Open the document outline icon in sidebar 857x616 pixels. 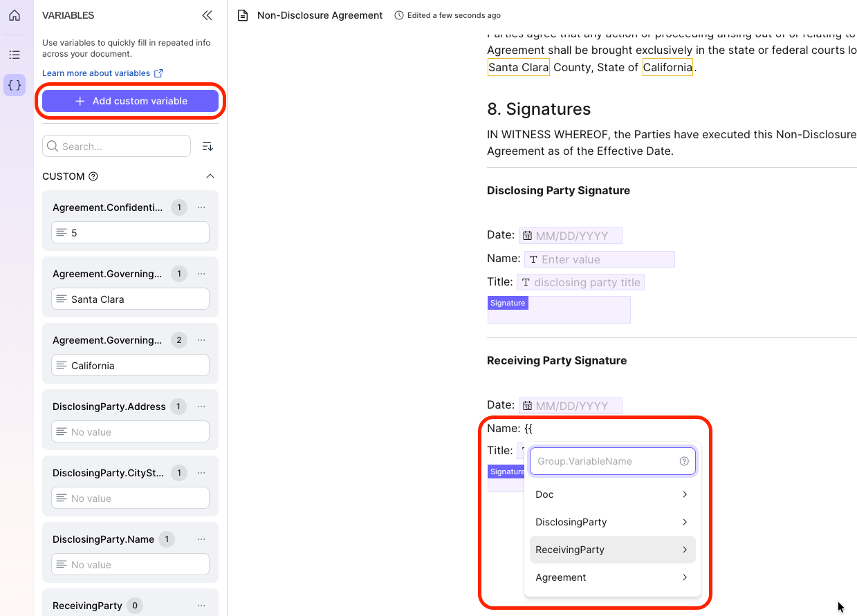14,54
